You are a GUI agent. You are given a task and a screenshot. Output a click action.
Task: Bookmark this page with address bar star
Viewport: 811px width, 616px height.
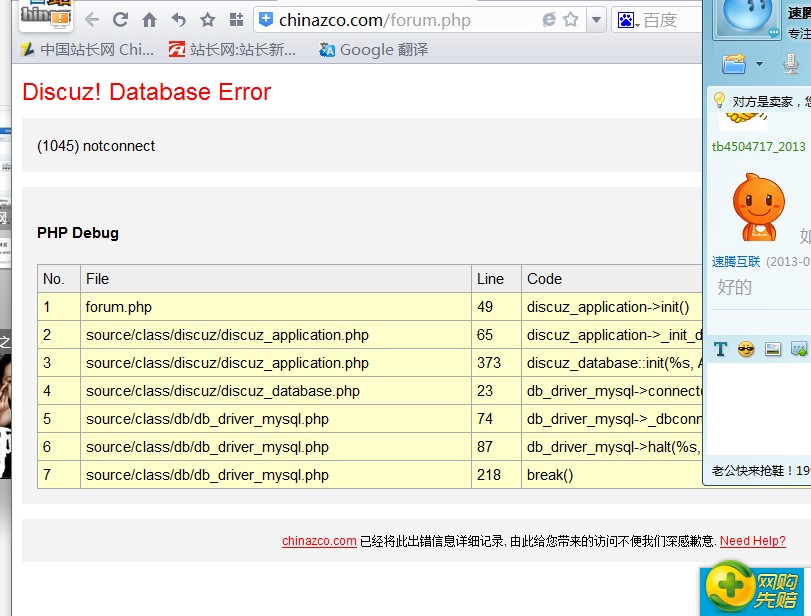click(x=571, y=20)
